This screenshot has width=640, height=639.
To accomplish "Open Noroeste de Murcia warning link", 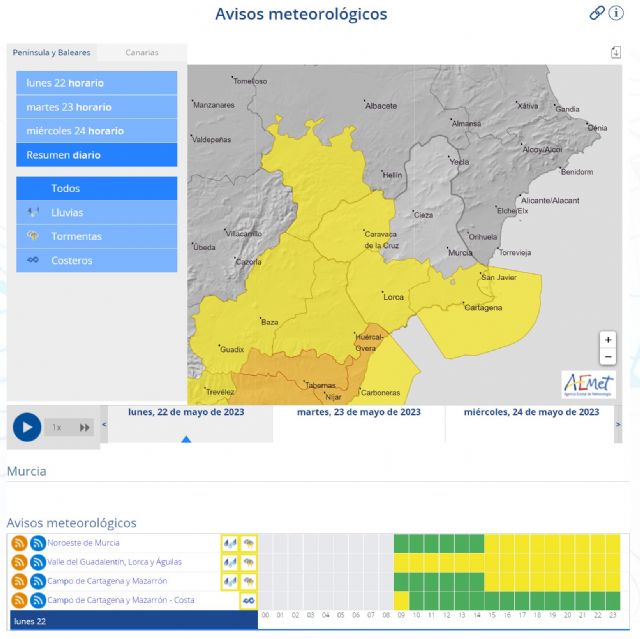I will point(83,543).
